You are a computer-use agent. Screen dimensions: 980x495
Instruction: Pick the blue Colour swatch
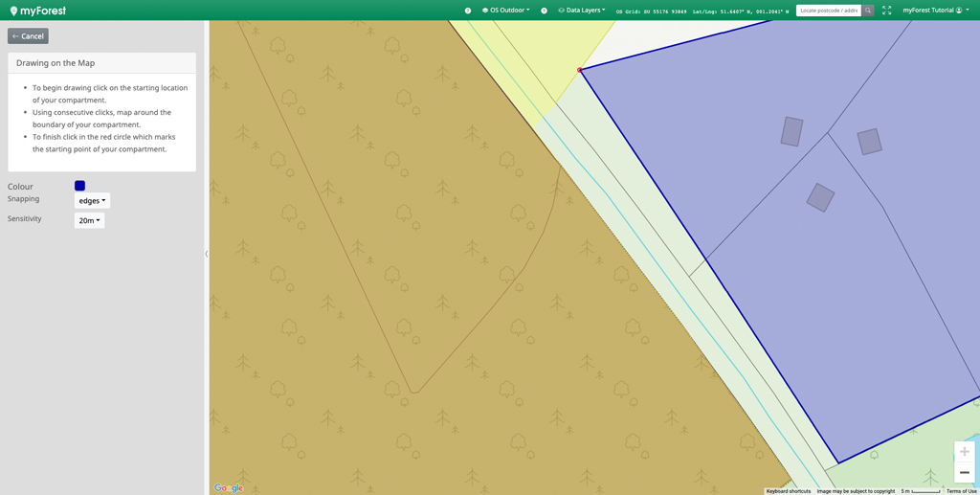(79, 186)
